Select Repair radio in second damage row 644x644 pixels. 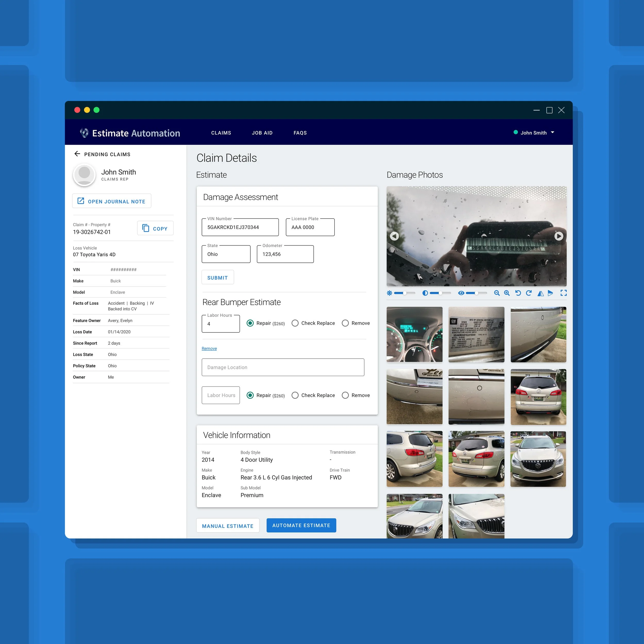pos(250,395)
